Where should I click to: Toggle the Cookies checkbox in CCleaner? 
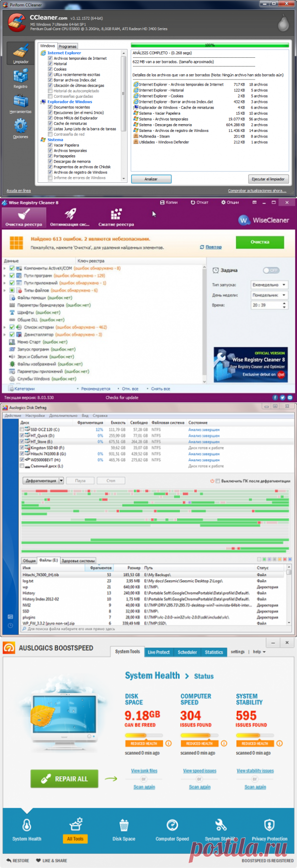point(50,69)
